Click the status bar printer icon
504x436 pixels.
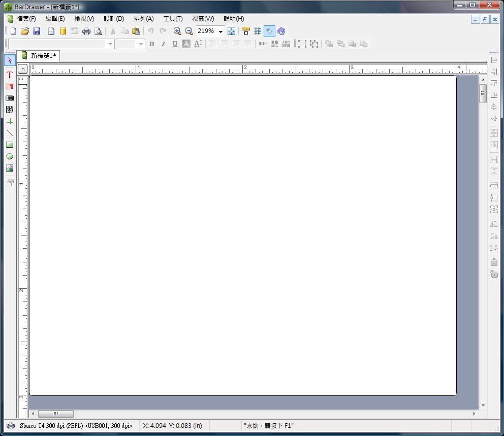pos(11,426)
